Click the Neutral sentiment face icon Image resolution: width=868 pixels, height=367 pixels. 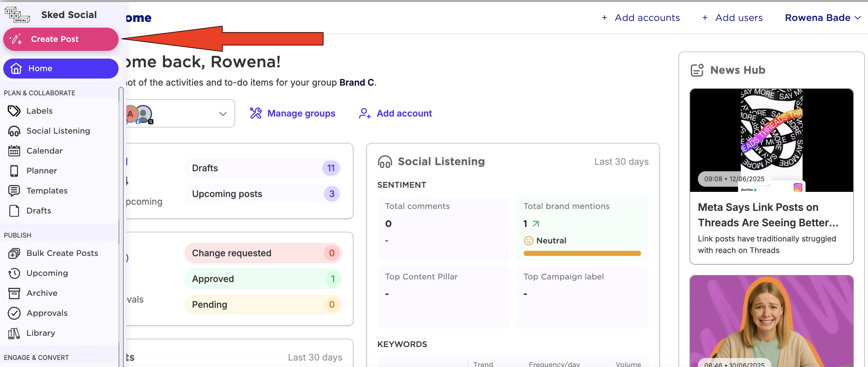[x=528, y=241]
